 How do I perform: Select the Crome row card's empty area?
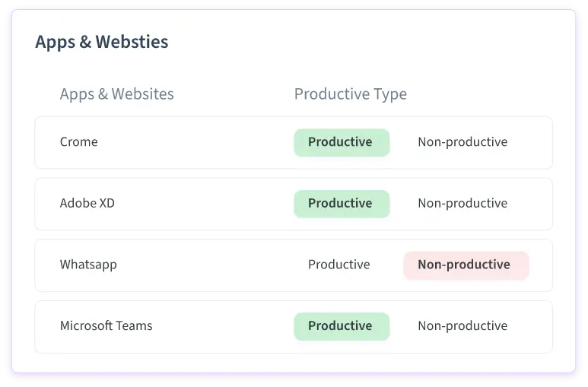click(x=198, y=142)
